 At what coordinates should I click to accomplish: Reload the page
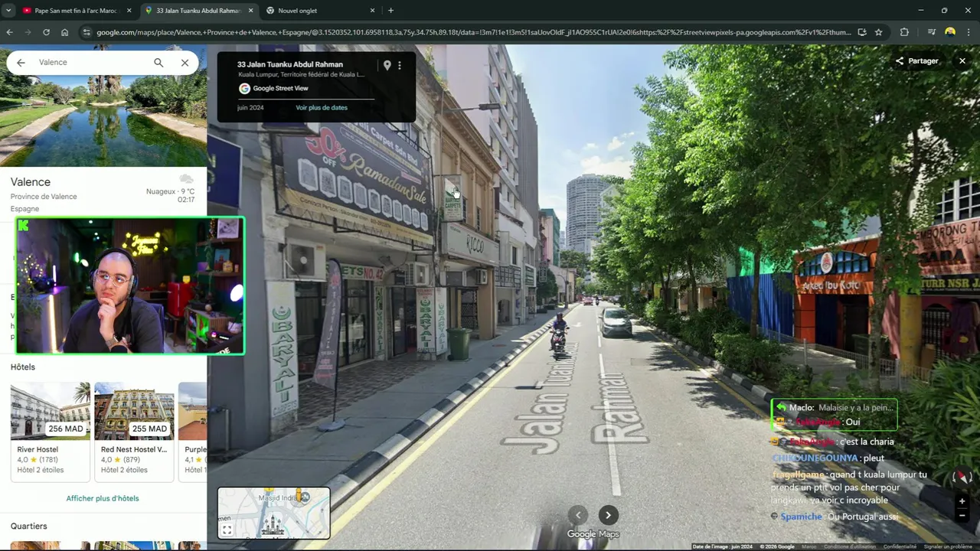point(46,32)
